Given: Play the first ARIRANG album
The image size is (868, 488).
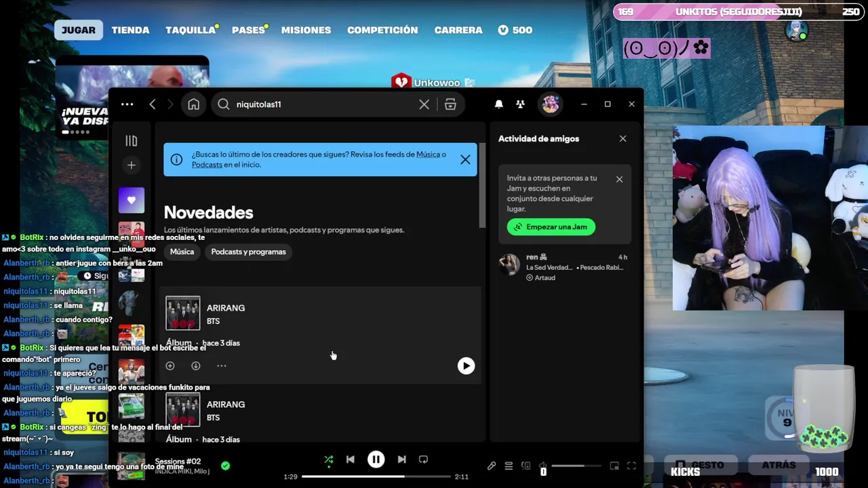Looking at the screenshot, I should [466, 366].
